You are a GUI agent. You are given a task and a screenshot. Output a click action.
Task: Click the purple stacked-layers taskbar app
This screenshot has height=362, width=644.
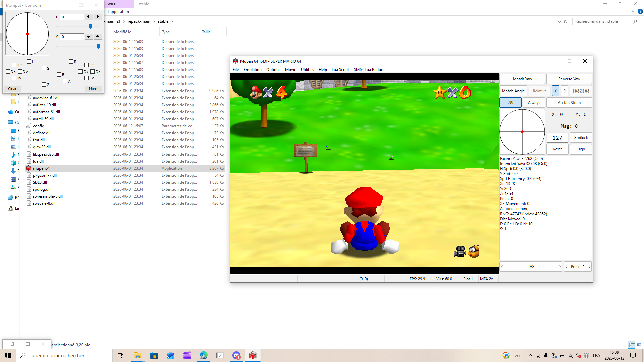(x=187, y=355)
